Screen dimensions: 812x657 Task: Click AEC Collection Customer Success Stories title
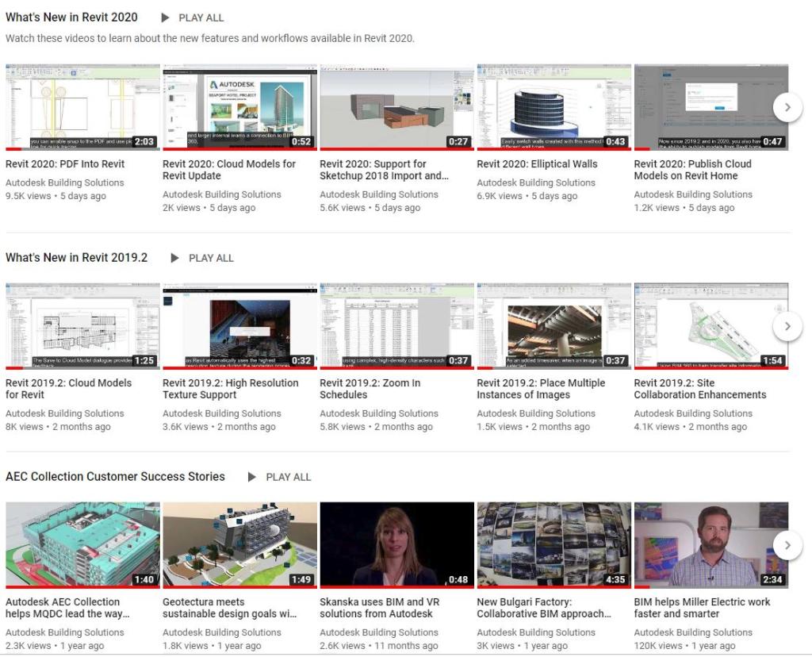point(115,477)
